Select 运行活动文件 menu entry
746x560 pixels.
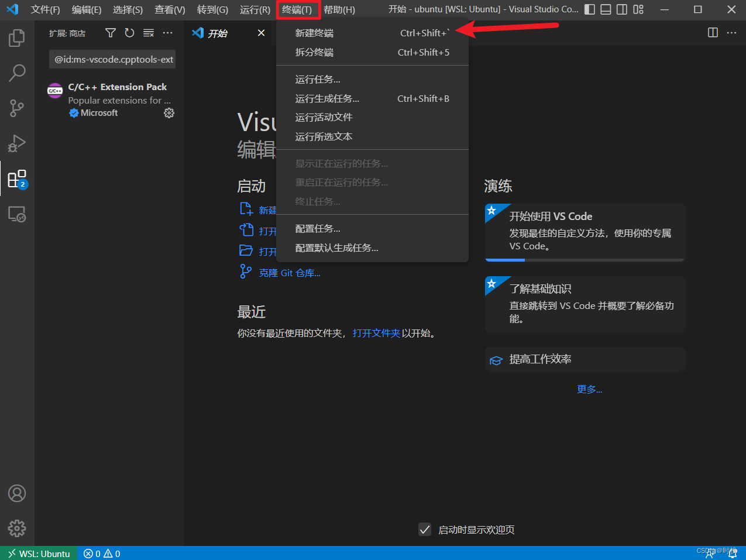pyautogui.click(x=372, y=117)
